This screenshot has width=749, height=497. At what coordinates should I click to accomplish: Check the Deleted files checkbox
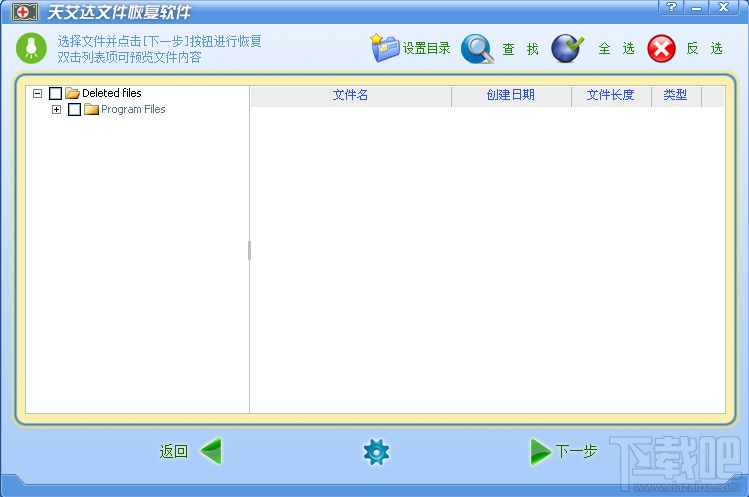[55, 93]
